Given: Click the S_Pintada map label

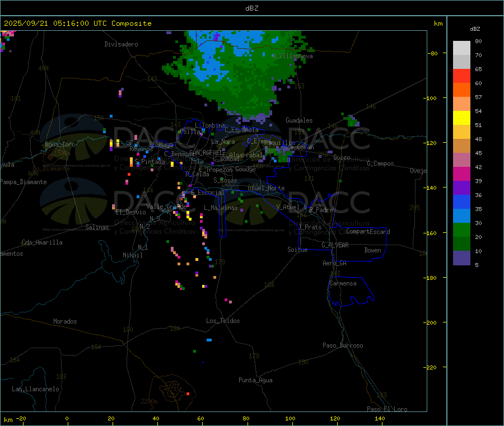Looking at the screenshot, I should click(x=150, y=162).
